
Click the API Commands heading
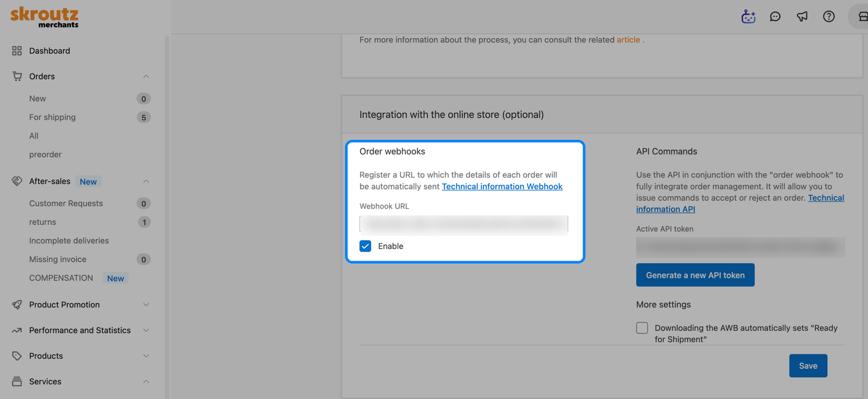667,151
